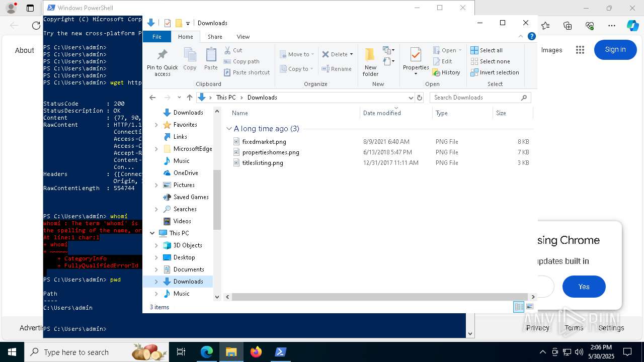Switch to the View ribbon tab
Screen dimensions: 644x362
243,37
